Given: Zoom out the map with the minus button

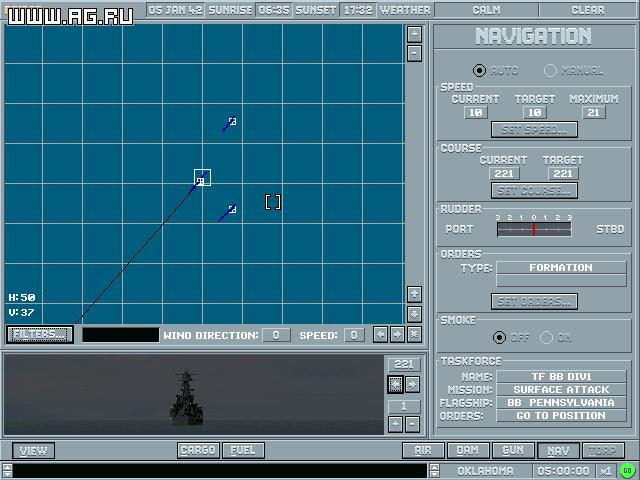Looking at the screenshot, I should point(414,53).
